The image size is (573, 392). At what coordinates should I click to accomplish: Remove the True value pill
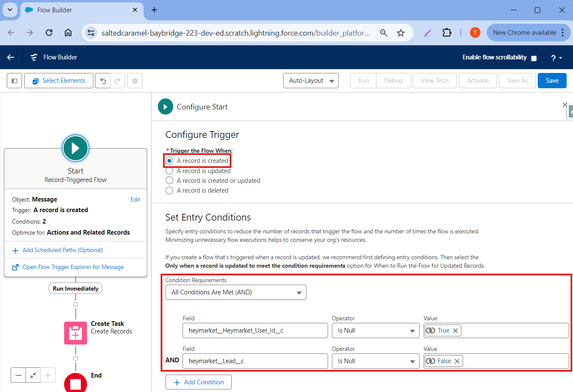click(455, 330)
